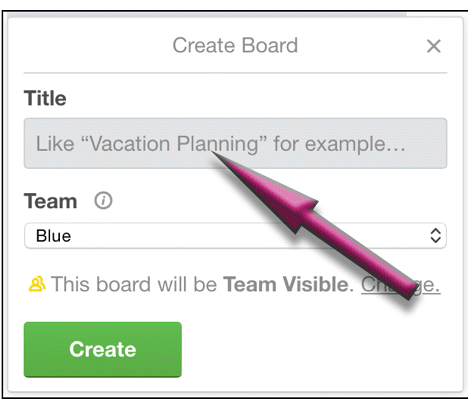
Task: Focus the board Title input field
Action: tap(235, 143)
